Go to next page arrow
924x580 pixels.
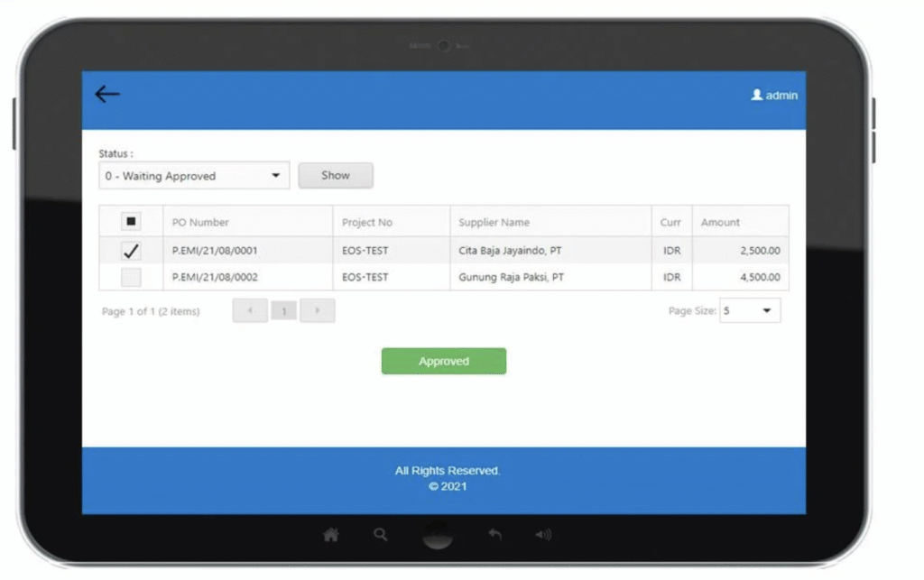317,311
